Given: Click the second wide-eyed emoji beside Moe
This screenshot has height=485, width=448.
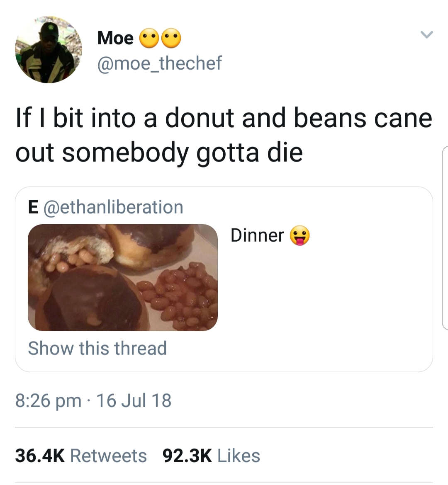Looking at the screenshot, I should point(171,39).
